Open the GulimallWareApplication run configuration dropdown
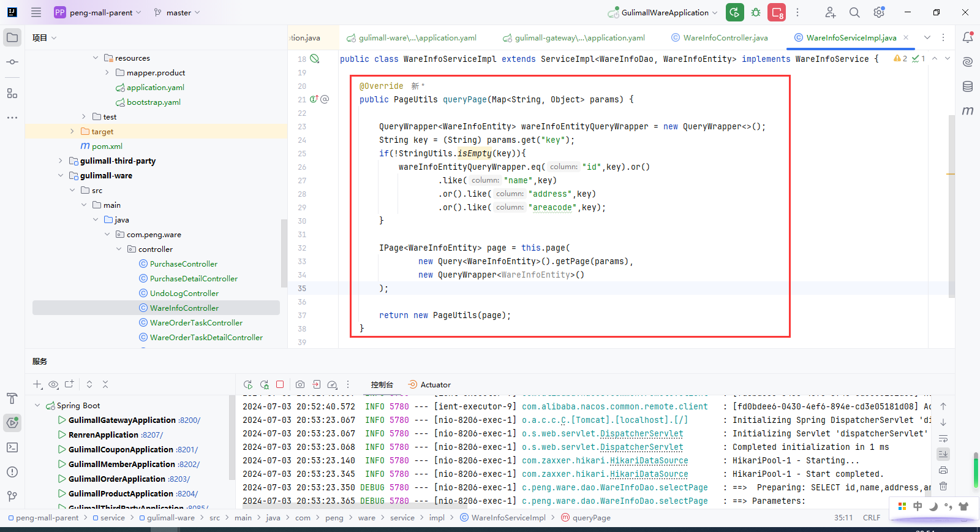Screen dimensions: 980x532 (x=663, y=12)
